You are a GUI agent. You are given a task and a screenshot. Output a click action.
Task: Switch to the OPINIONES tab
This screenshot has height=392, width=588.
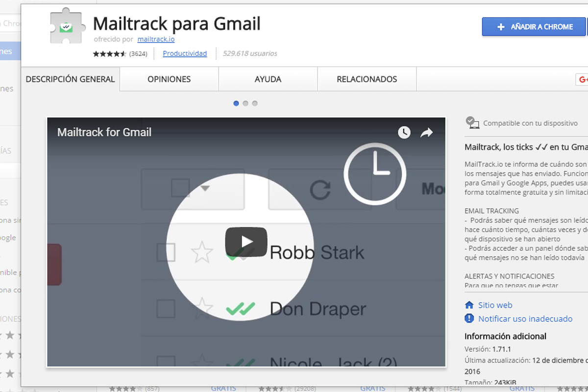point(169,79)
